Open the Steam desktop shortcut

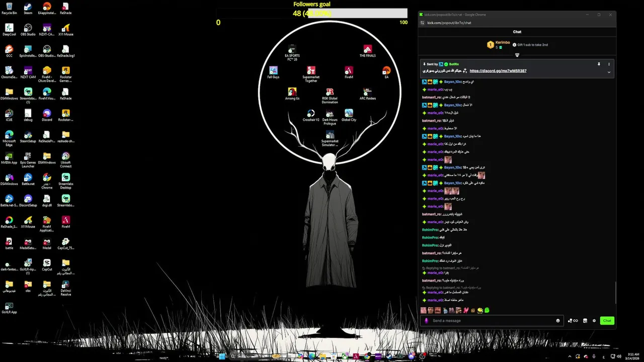[x=28, y=8]
